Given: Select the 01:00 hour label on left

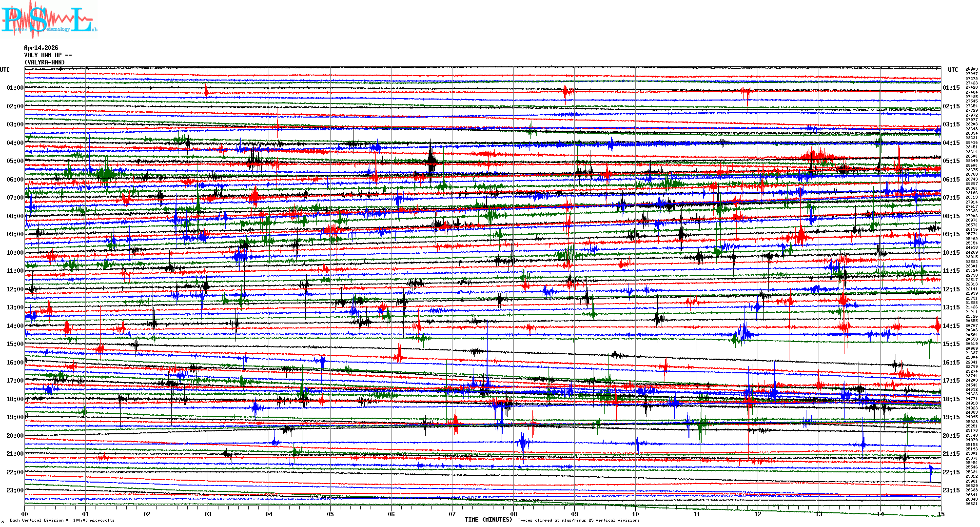Looking at the screenshot, I should pos(15,88).
